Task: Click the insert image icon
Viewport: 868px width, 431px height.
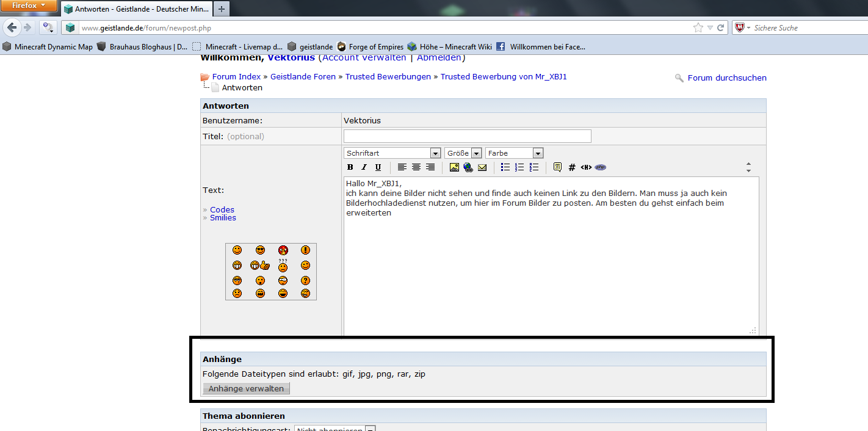Action: [x=455, y=167]
